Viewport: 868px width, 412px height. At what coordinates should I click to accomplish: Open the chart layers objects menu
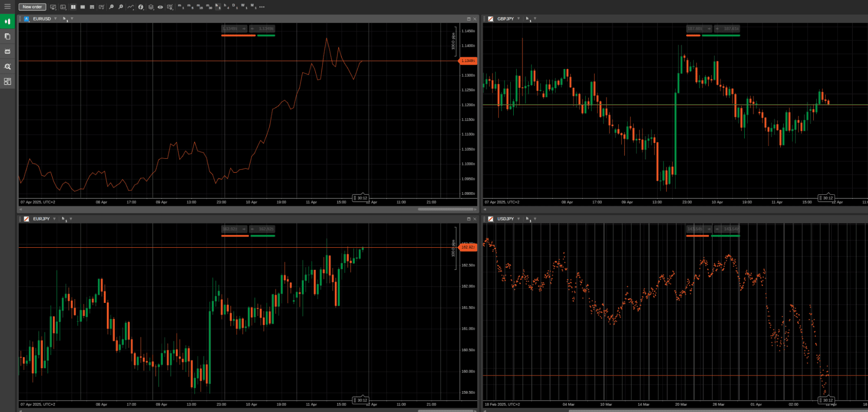[x=151, y=7]
